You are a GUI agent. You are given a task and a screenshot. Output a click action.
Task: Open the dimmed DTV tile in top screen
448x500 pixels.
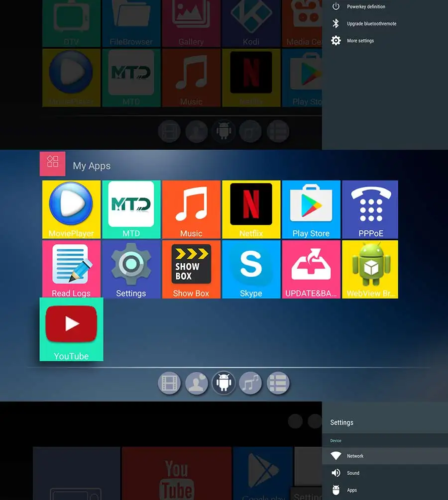point(71,23)
